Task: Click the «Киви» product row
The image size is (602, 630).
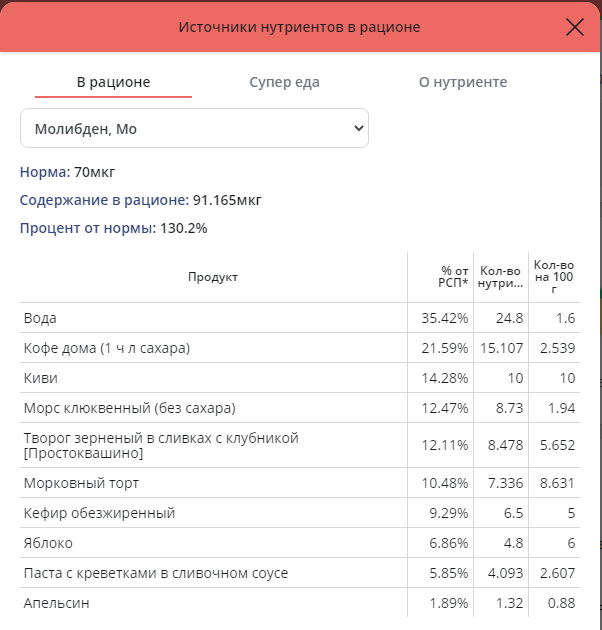Action: 40,378
